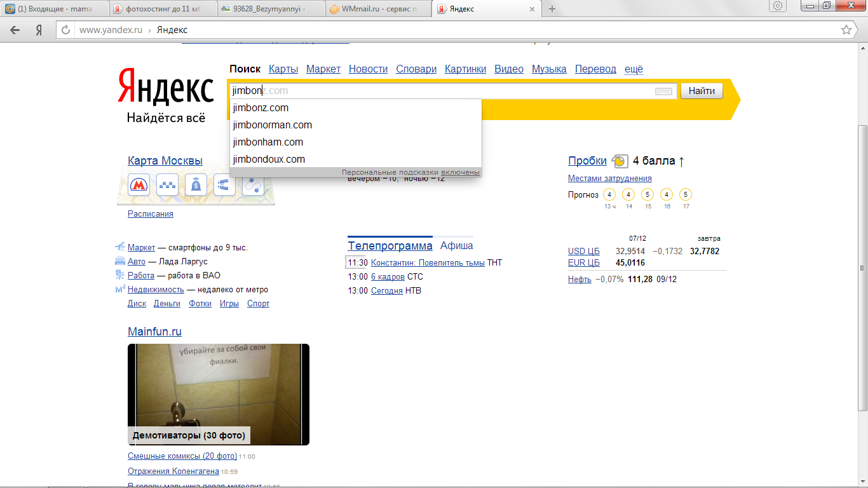Click the forecast circle for 15
Viewport: 868px width, 488px height.
click(x=648, y=194)
